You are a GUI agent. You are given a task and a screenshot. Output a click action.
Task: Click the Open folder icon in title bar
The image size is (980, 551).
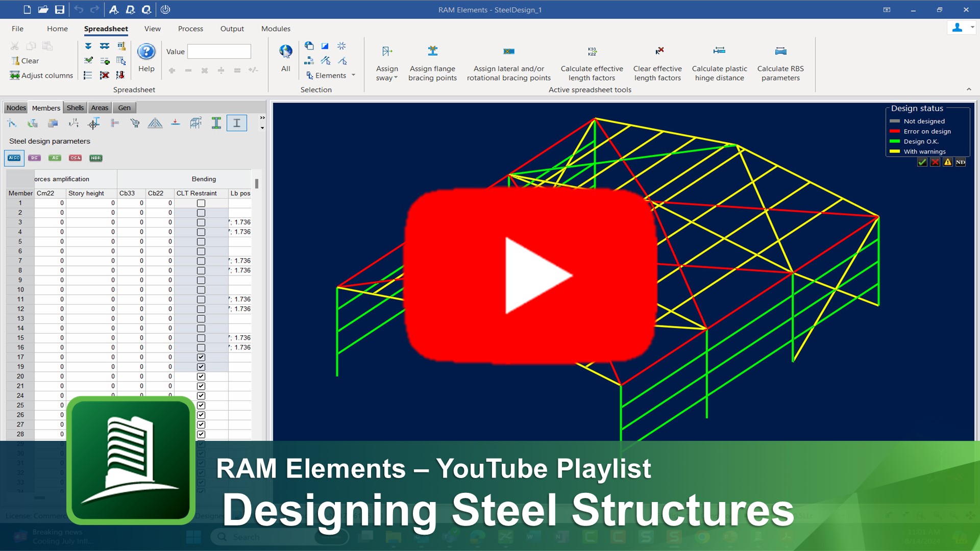(43, 9)
